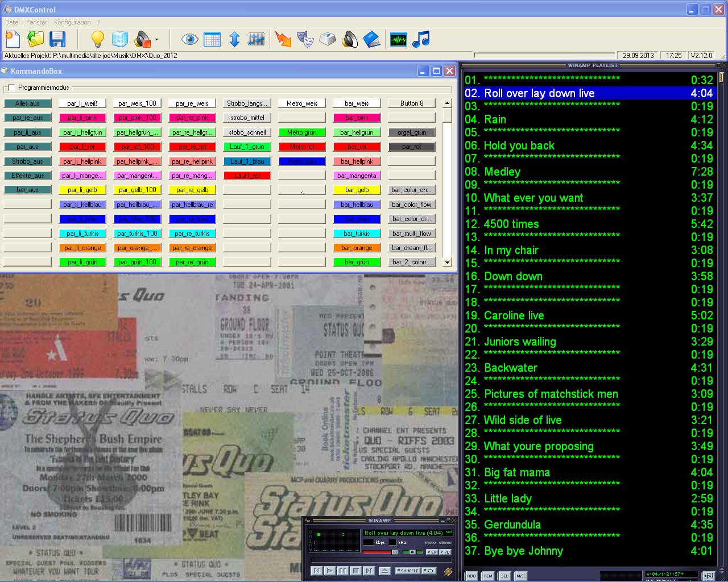Trigger the par_li_pink button
Image resolution: width=728 pixels, height=582 pixels.
[x=82, y=118]
